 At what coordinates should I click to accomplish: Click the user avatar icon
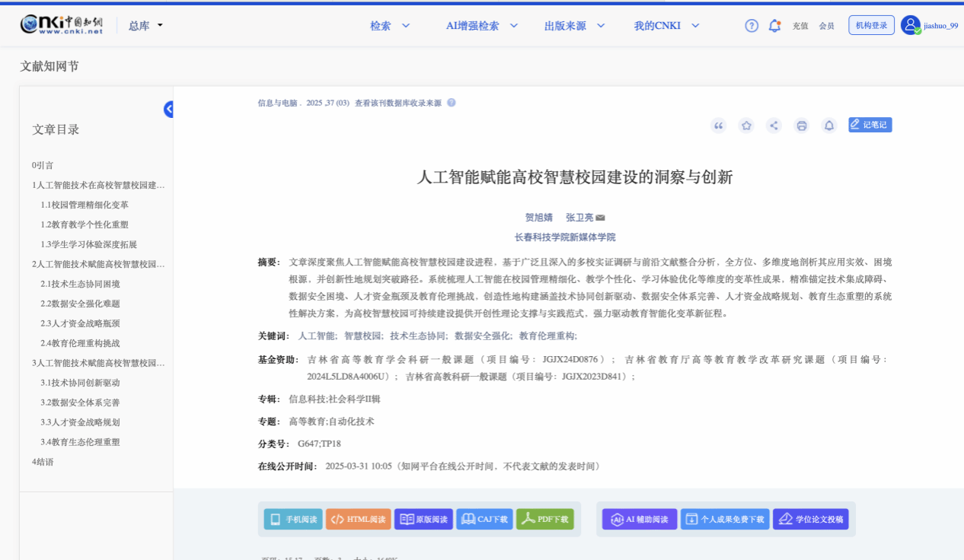(911, 25)
